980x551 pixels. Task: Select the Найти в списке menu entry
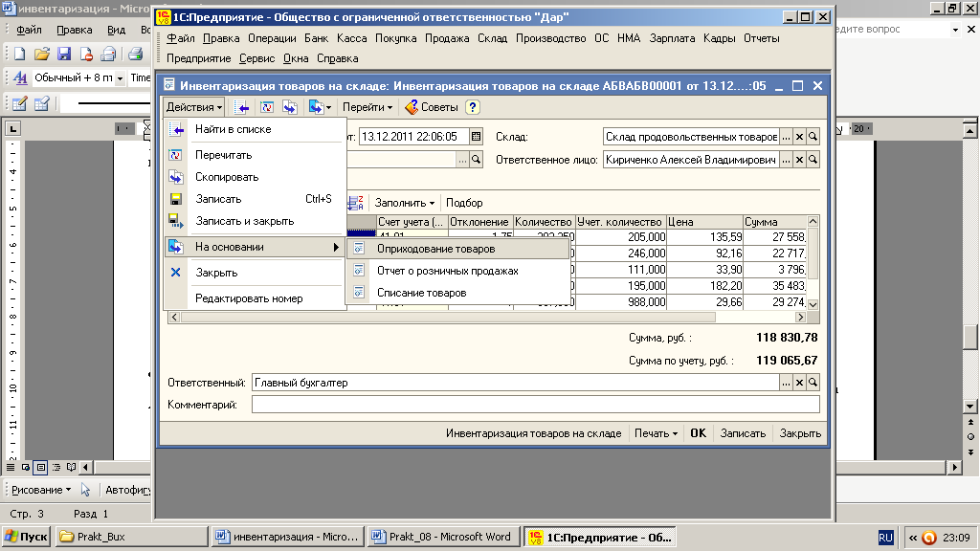[x=255, y=129]
